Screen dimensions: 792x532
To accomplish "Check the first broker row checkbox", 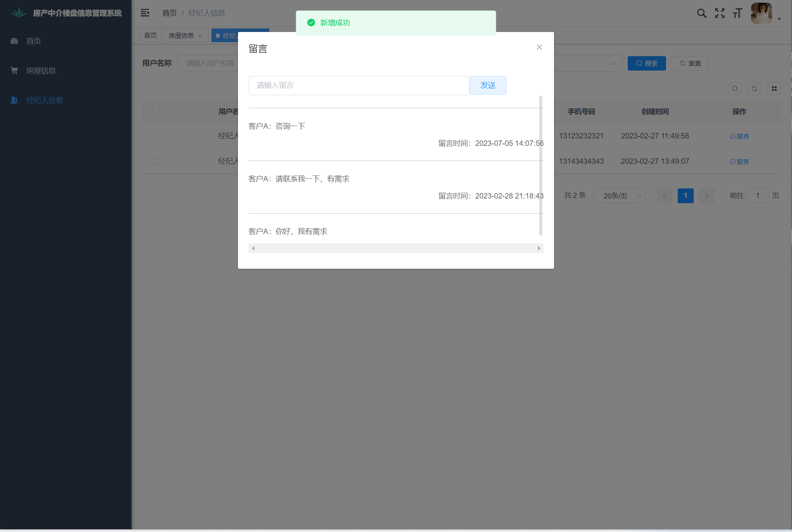I will click(x=155, y=136).
